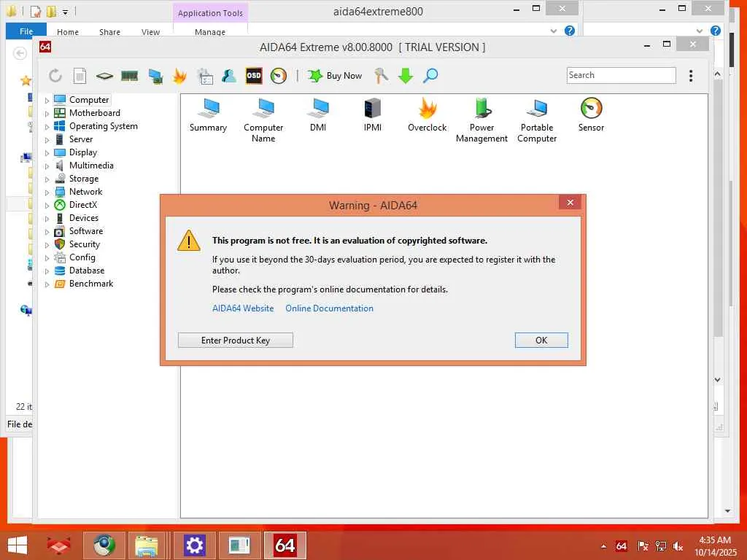Close the Warning - AIDA64 dialog

570,203
